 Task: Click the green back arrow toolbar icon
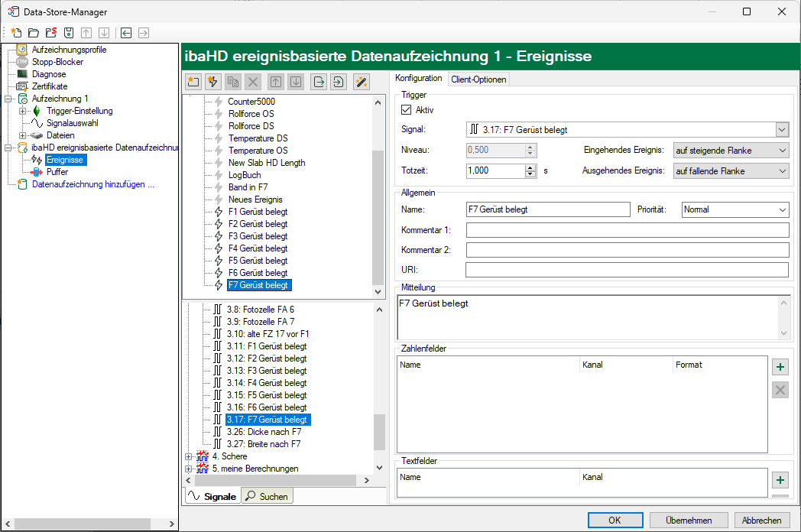125,33
